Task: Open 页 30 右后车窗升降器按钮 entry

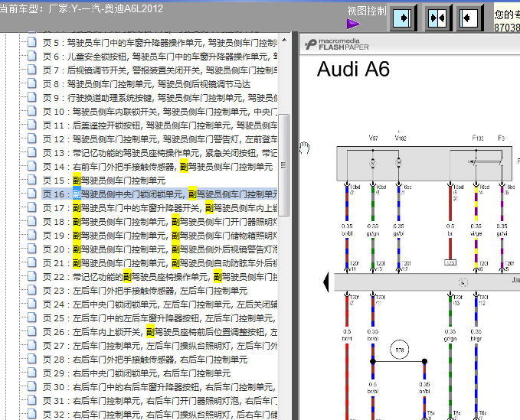Action: tap(160, 387)
